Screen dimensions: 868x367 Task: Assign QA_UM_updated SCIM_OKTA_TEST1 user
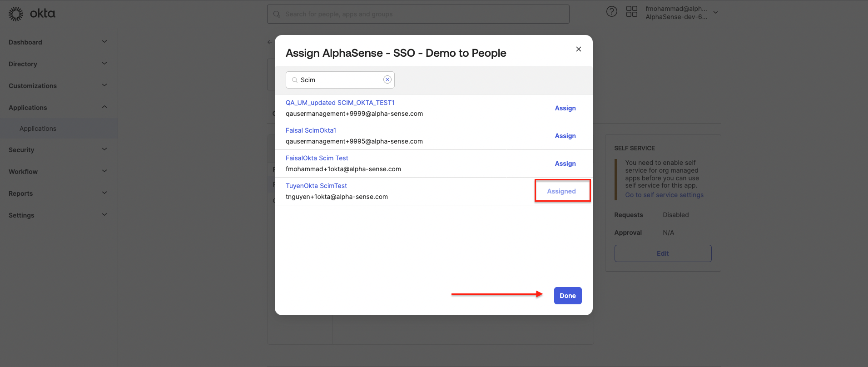coord(565,108)
